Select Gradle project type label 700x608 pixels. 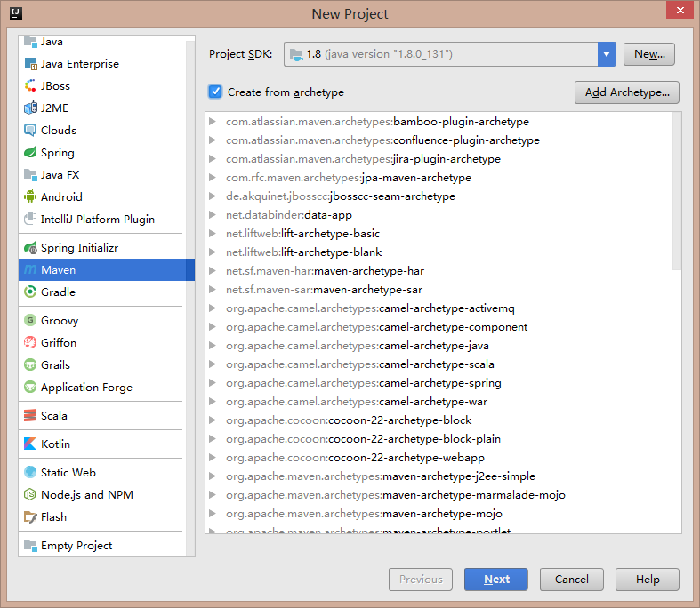(x=58, y=292)
